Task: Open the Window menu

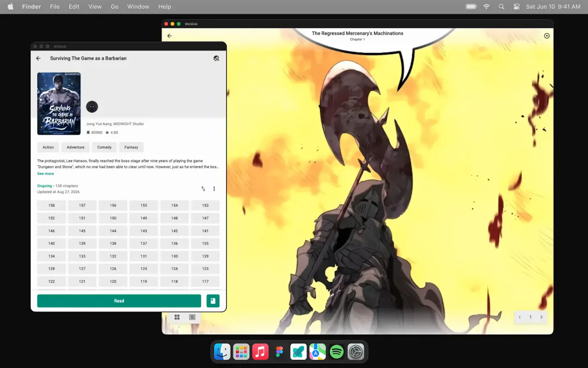Action: pyautogui.click(x=138, y=7)
